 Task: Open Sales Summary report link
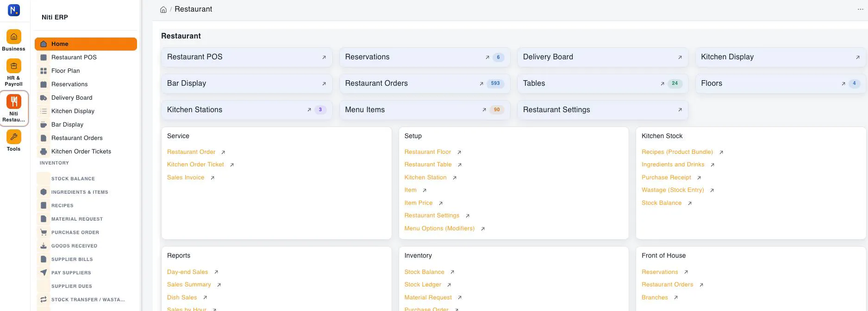click(x=189, y=285)
